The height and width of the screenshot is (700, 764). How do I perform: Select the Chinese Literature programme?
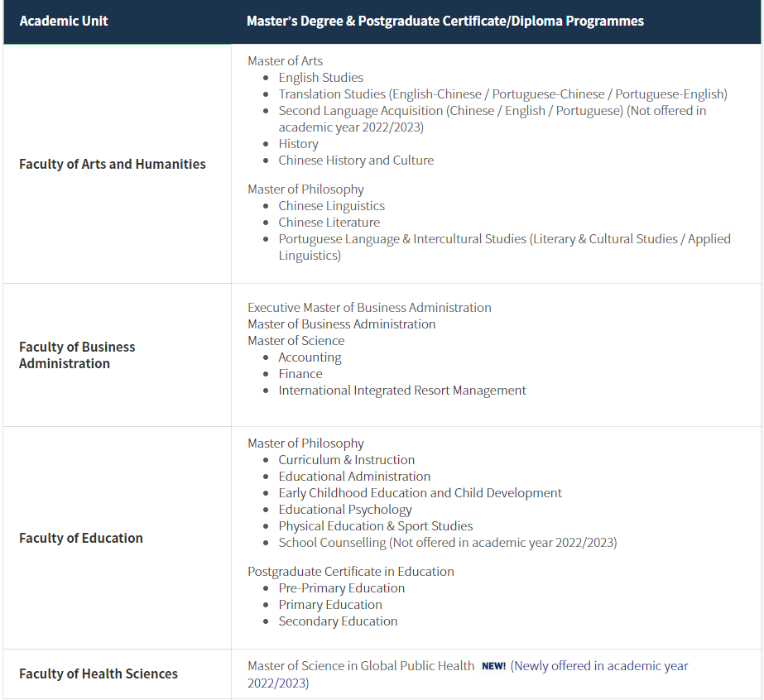[x=329, y=222]
